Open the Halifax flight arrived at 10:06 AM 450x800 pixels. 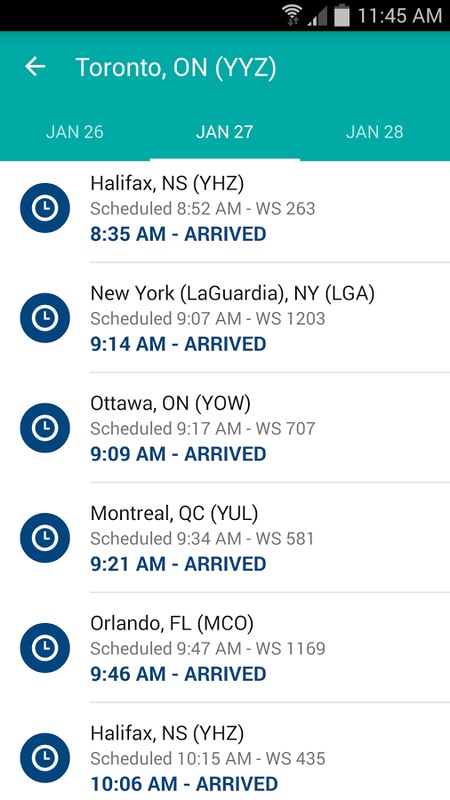point(225,752)
